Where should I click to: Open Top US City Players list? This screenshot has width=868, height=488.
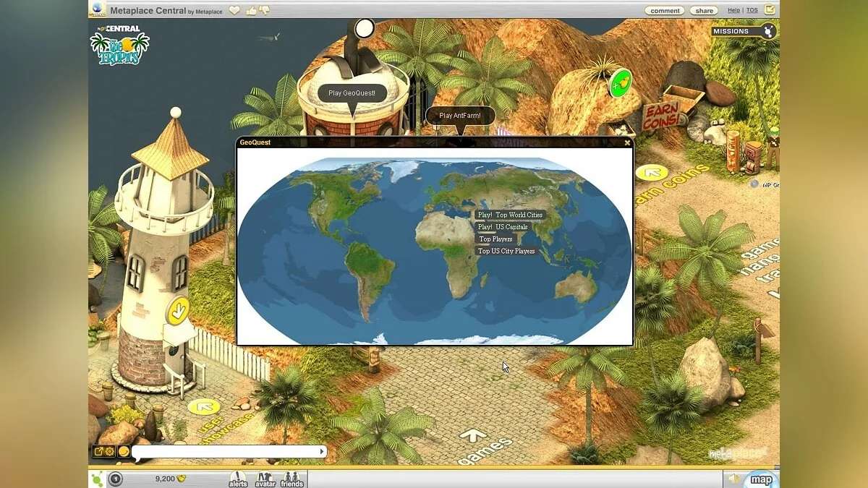(x=506, y=251)
